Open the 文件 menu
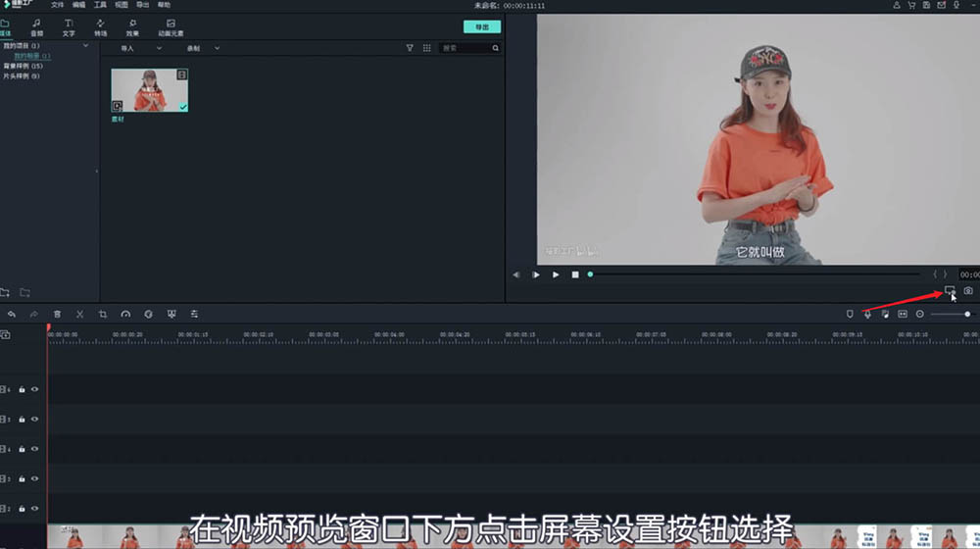The width and height of the screenshot is (980, 549). [57, 5]
